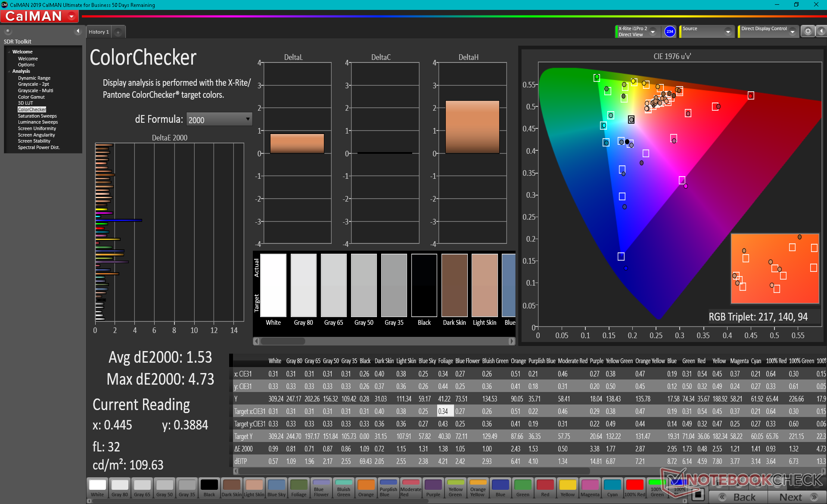827x504 pixels.
Task: Select Dynamic Range in sidebar
Action: (x=34, y=78)
